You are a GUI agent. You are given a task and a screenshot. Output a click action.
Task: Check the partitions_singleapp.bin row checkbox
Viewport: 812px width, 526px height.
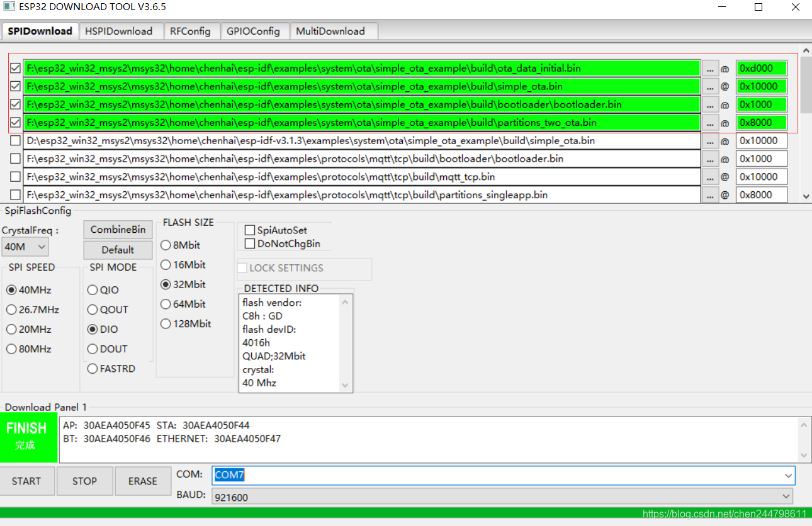coord(15,195)
